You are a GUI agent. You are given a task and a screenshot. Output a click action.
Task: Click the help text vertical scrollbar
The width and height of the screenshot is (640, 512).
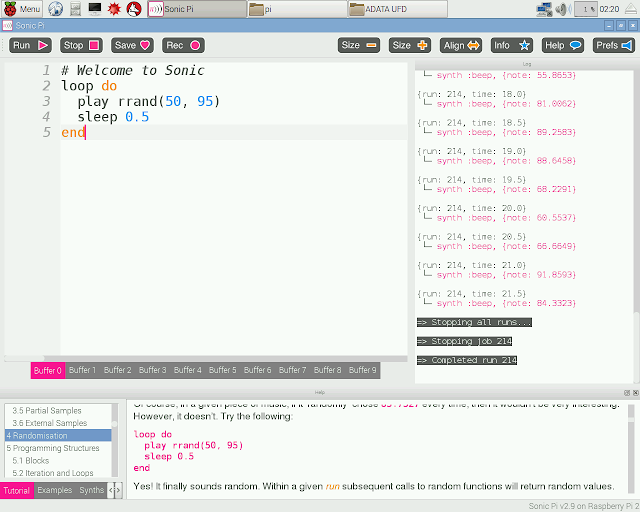[631, 451]
